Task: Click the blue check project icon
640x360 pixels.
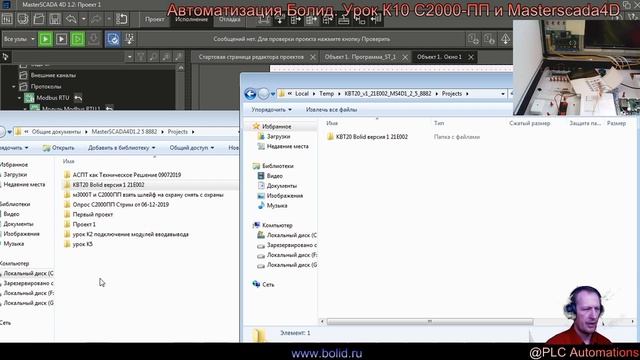Action: (x=113, y=39)
